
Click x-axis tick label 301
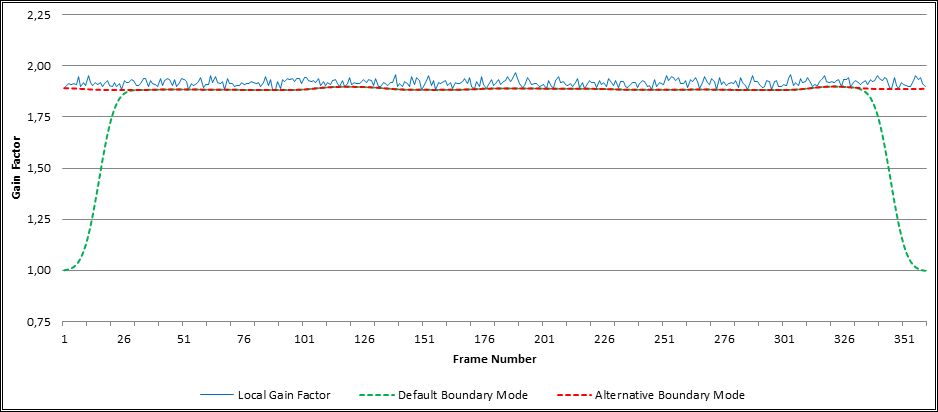[784, 339]
